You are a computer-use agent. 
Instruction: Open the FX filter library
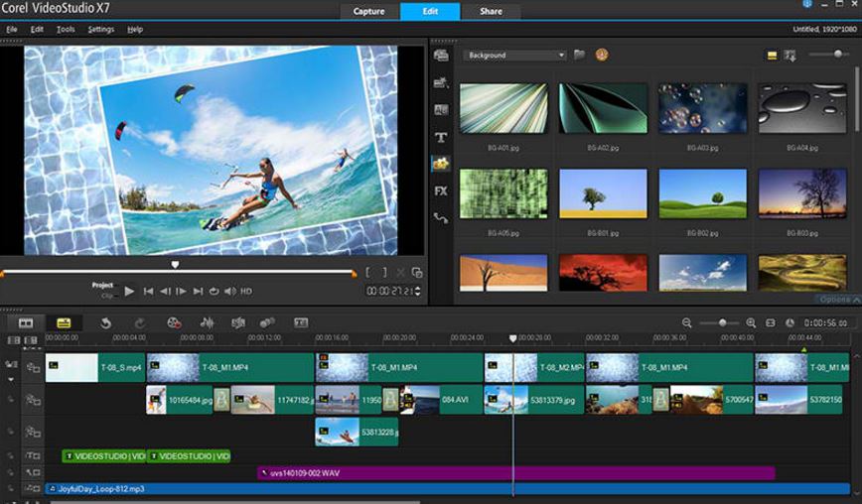point(441,190)
